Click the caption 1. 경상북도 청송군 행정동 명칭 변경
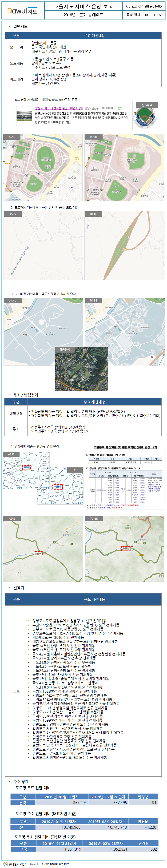Viewport: 167px width, 868px height. (35, 446)
